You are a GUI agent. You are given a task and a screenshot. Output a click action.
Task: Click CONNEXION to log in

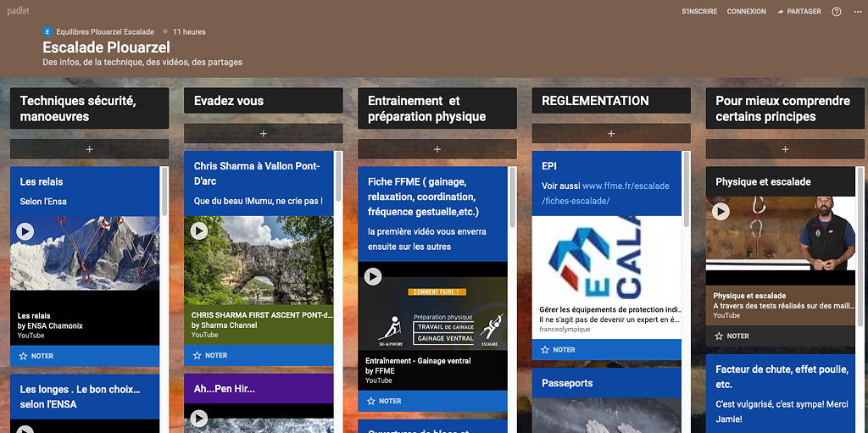pos(746,12)
